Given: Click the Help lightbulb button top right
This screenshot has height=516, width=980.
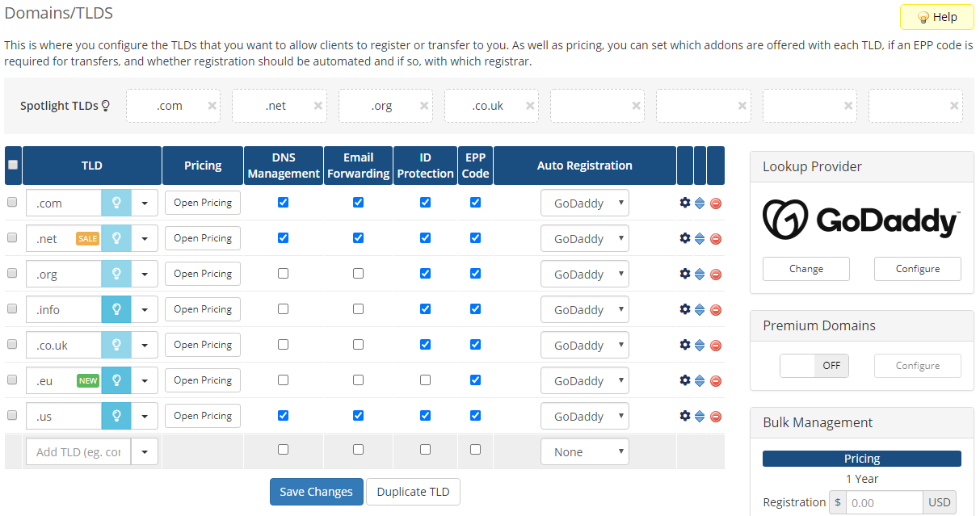Looking at the screenshot, I should pos(936,16).
